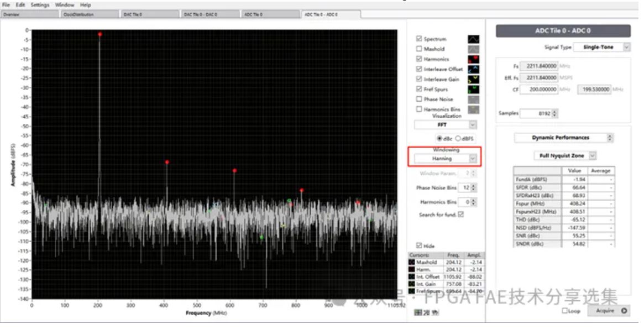Screen dimensions: 644x329
Task: Click the Fref Spurs green marker icon
Action: (473, 90)
